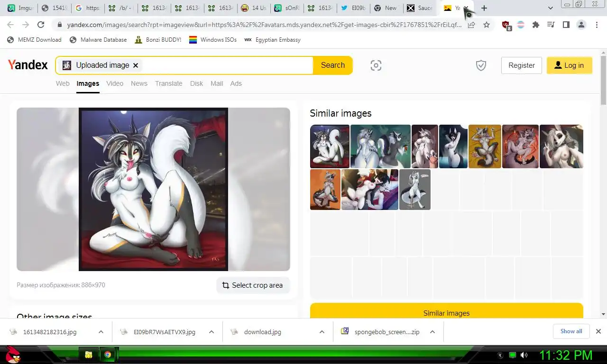Image resolution: width=607 pixels, height=364 pixels.
Task: Open the Mail tab
Action: tap(217, 83)
